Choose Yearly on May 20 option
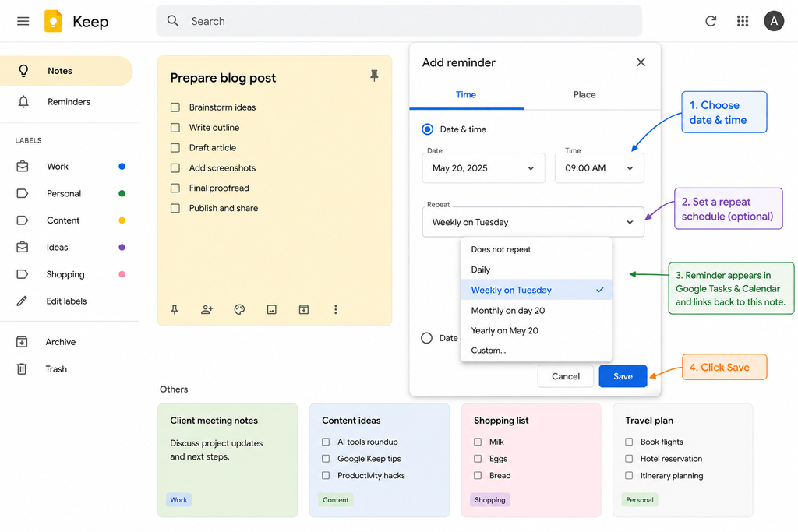Screen dimensions: 798x532 point(536,330)
